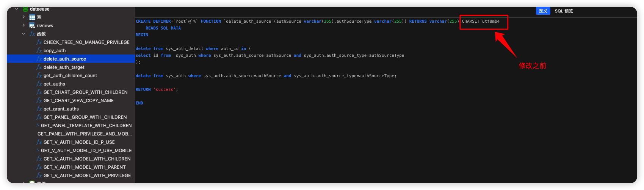Switch to the 定义 tab

pyautogui.click(x=543, y=11)
